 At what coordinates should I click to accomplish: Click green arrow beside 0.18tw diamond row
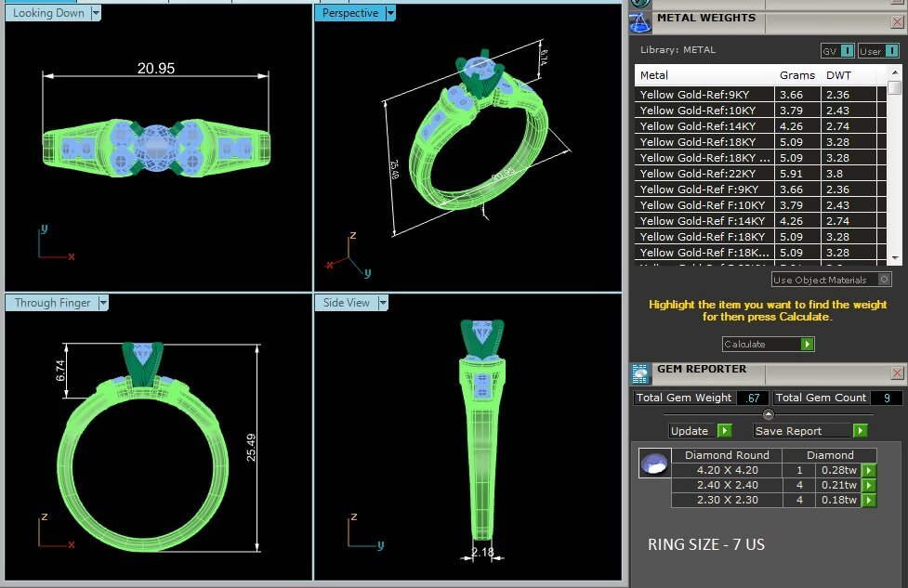(868, 500)
